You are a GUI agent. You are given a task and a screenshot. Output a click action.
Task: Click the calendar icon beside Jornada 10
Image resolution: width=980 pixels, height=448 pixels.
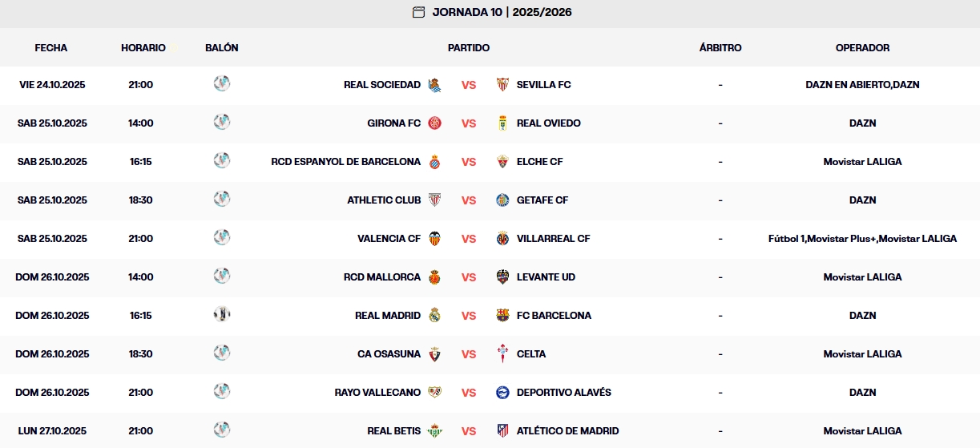point(418,12)
